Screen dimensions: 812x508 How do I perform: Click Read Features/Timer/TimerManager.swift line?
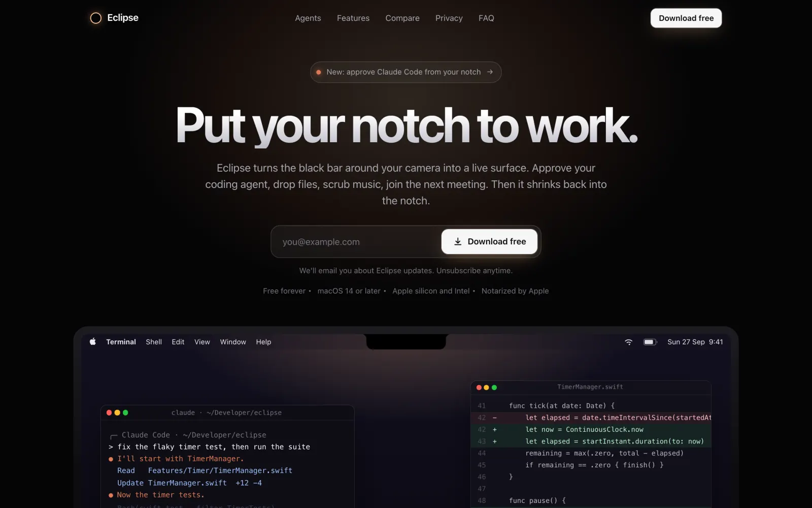point(205,471)
